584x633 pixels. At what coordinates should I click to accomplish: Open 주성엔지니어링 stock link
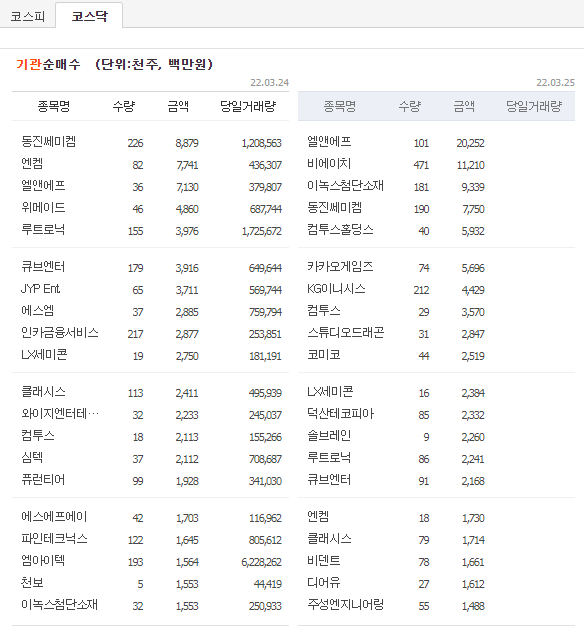(x=345, y=604)
